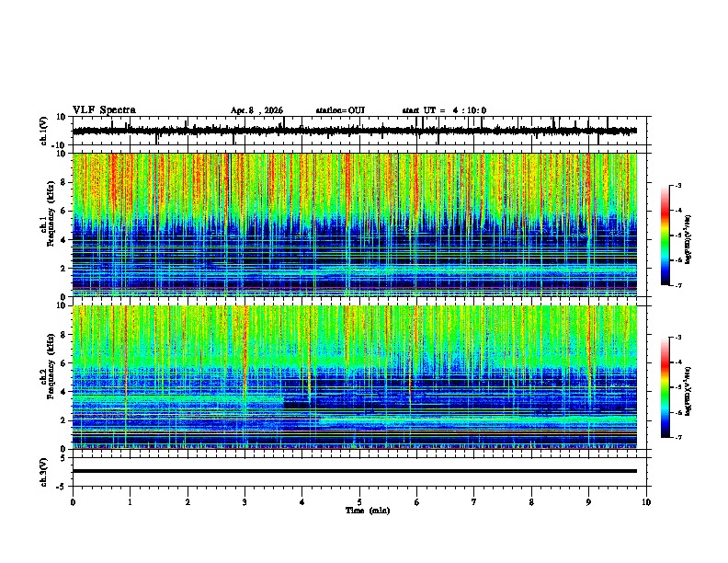Viewport: 728px width, 563px height.
Task: Click the ch.2 "Frequency (kHz)" axis label
Action: [50, 366]
